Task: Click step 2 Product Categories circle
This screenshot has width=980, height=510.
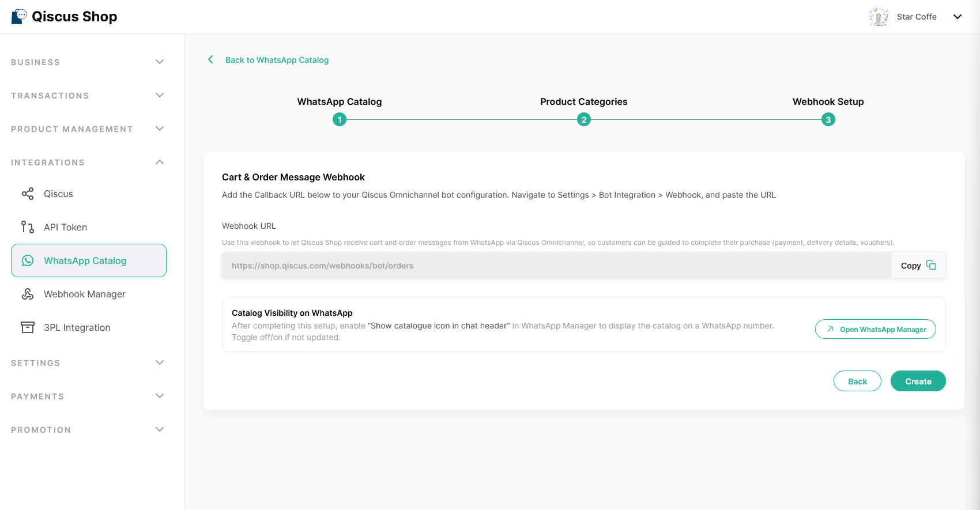Action: click(584, 120)
